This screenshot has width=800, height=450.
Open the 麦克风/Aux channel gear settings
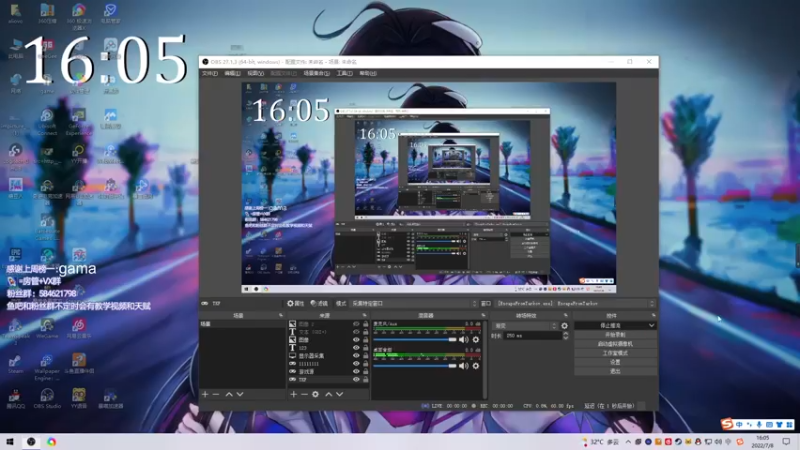click(476, 339)
